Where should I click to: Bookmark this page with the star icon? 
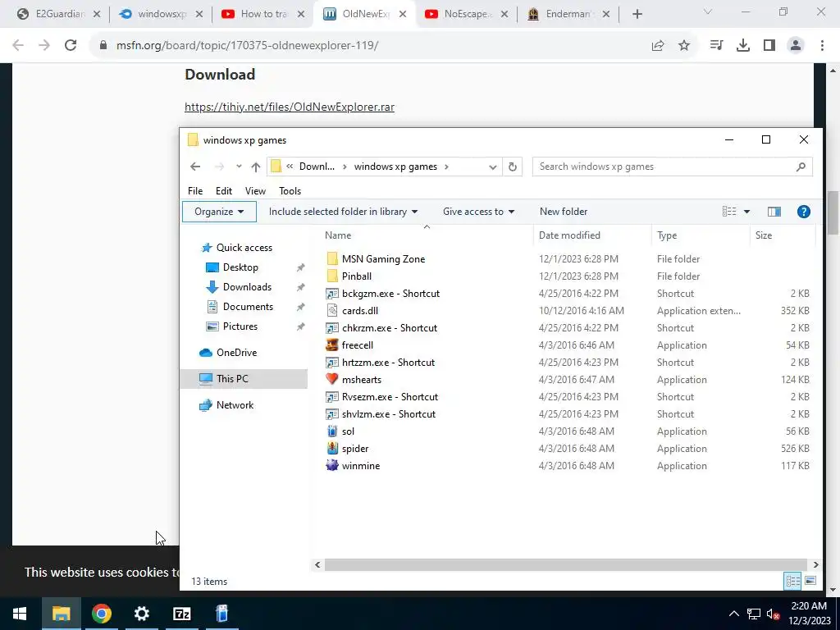click(x=684, y=46)
